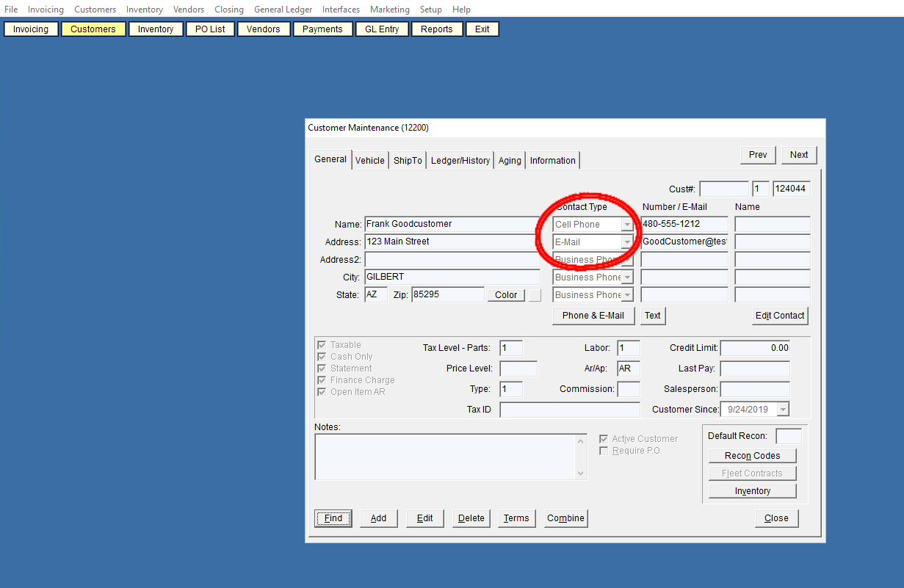Open PO List from the toolbar
Screen dimensions: 904x588
[x=211, y=29]
